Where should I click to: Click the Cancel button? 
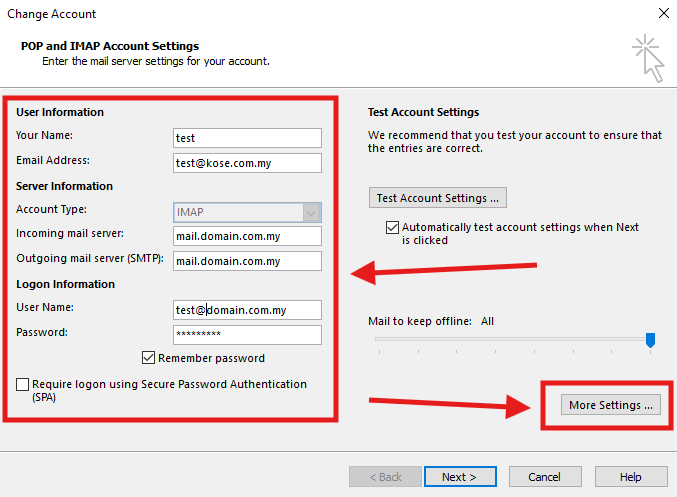545,477
